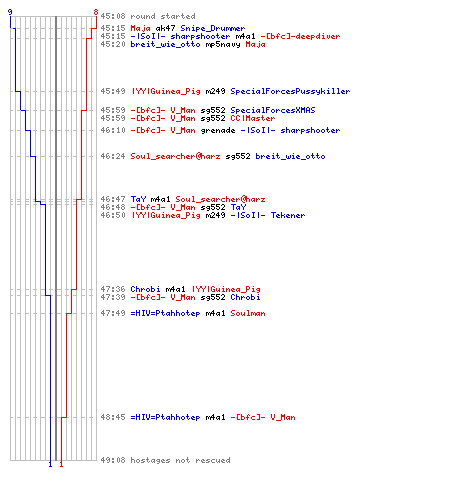
Task: Click red team starting count 8
Action: pyautogui.click(x=96, y=12)
